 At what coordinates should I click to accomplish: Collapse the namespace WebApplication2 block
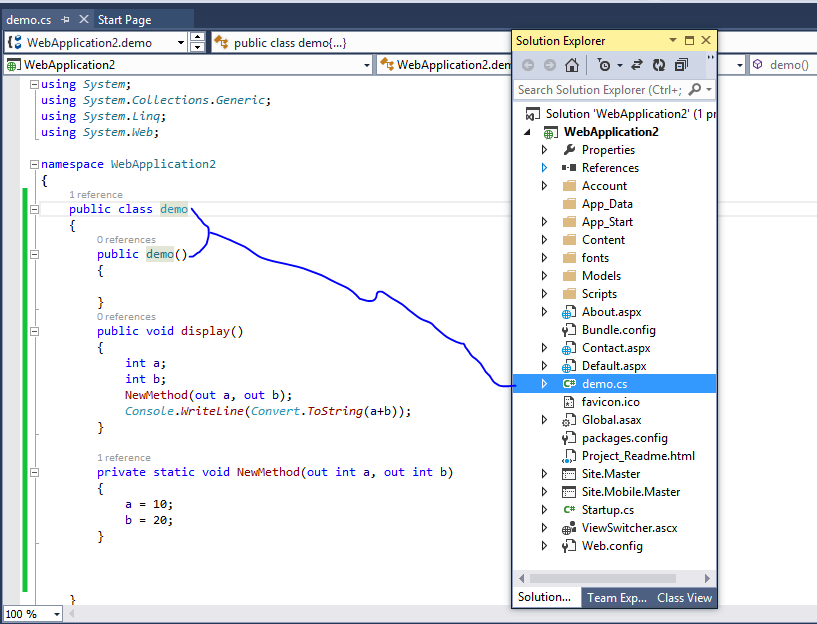(x=34, y=165)
